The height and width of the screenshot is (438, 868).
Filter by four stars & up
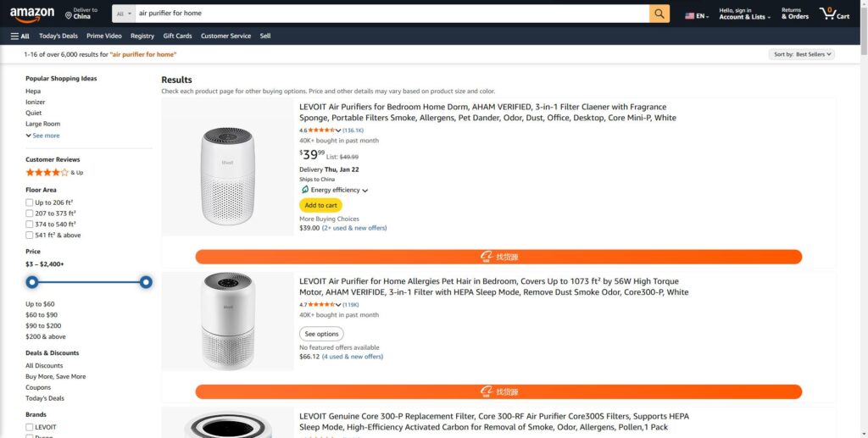47,172
